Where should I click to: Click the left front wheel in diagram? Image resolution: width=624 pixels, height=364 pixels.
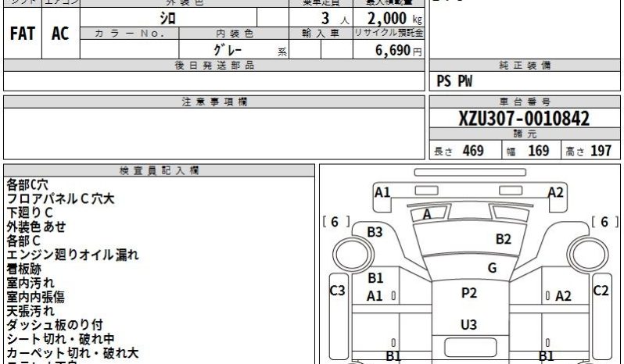(353, 255)
